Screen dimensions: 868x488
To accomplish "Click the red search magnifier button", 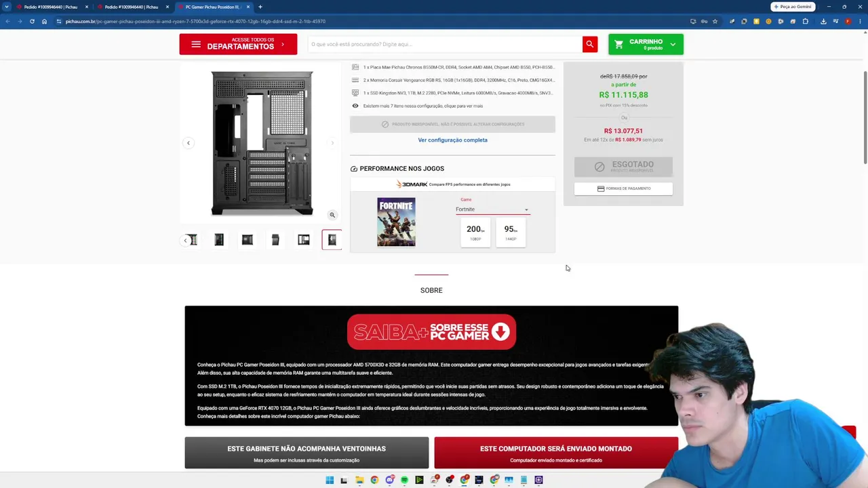I will 590,44.
